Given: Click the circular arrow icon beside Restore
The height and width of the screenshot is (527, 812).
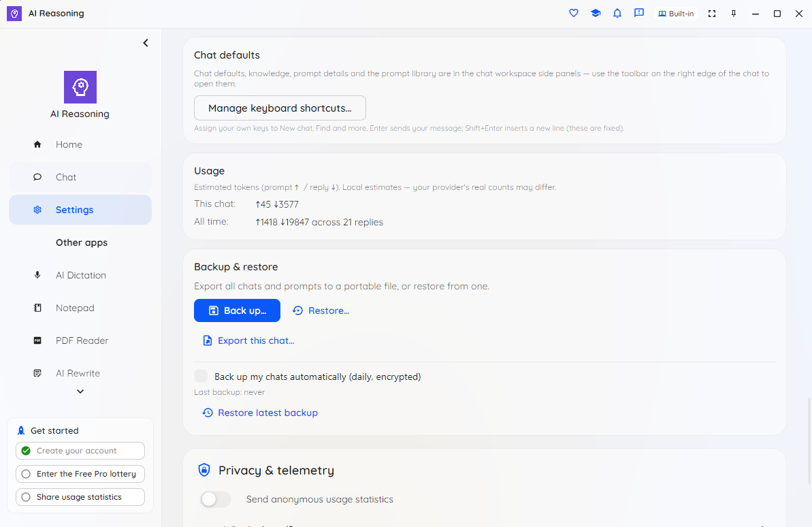Looking at the screenshot, I should pyautogui.click(x=297, y=310).
